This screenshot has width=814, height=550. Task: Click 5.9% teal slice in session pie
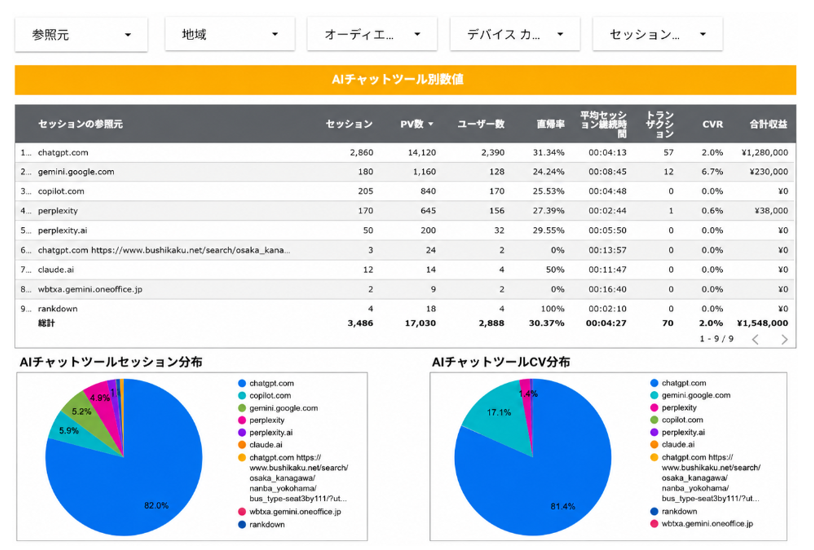[x=69, y=430]
